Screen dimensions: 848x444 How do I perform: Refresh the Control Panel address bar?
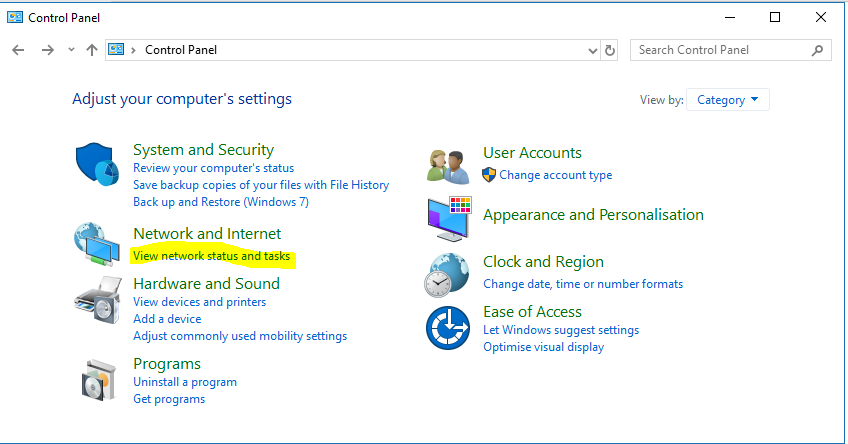pos(610,50)
